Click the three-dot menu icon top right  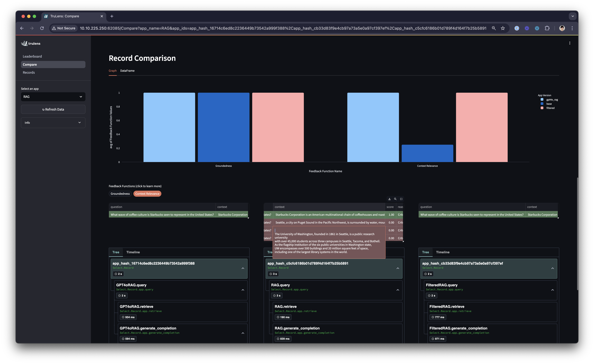coord(570,43)
